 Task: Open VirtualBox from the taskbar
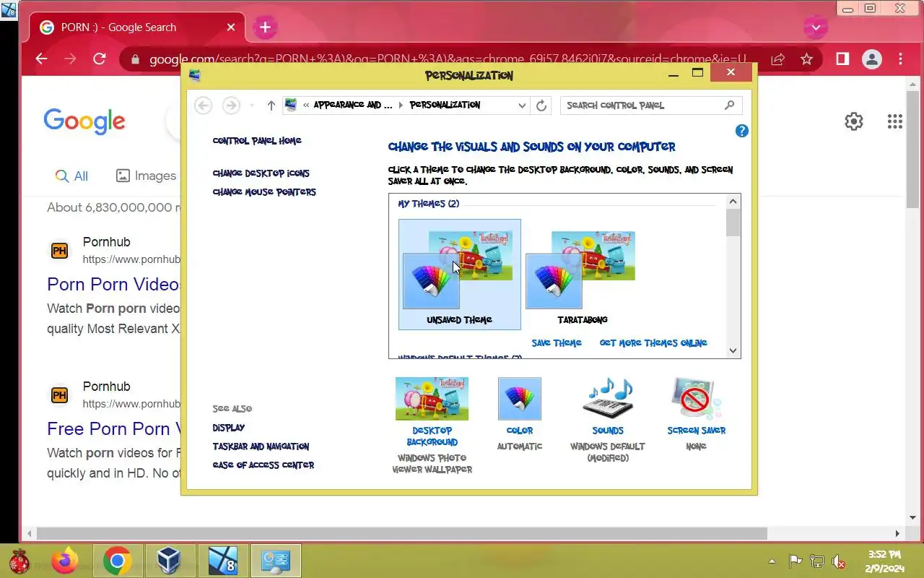169,561
